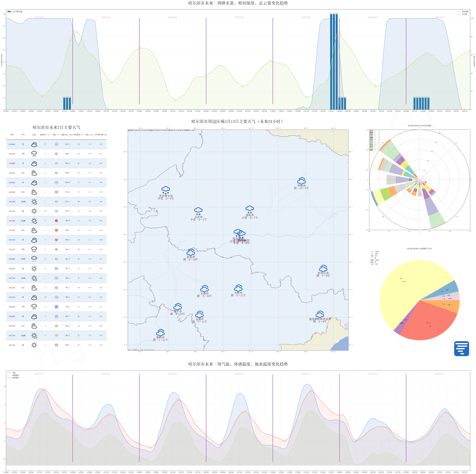Click Tieling (铁岭市) cloud icon on map
The width and height of the screenshot is (476, 474).
point(160,332)
